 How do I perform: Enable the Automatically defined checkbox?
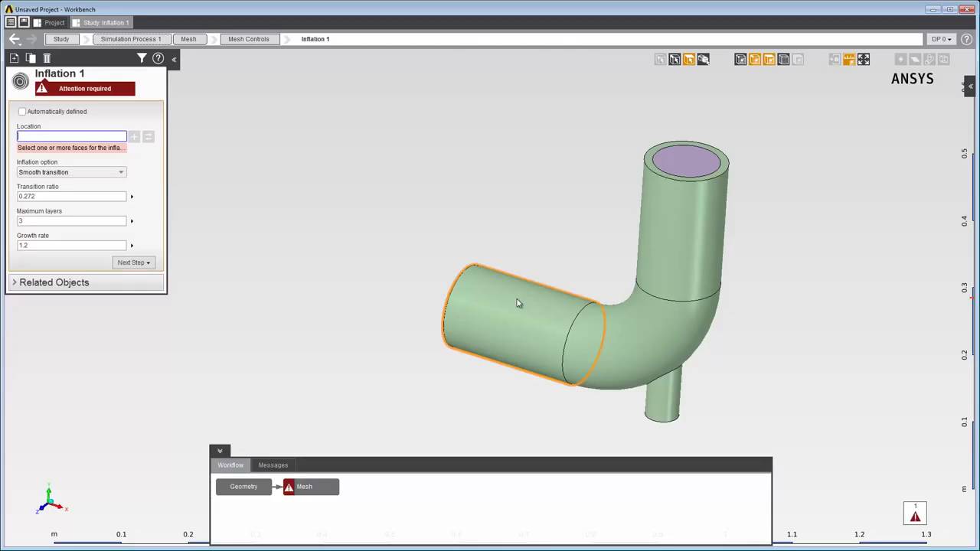point(22,112)
